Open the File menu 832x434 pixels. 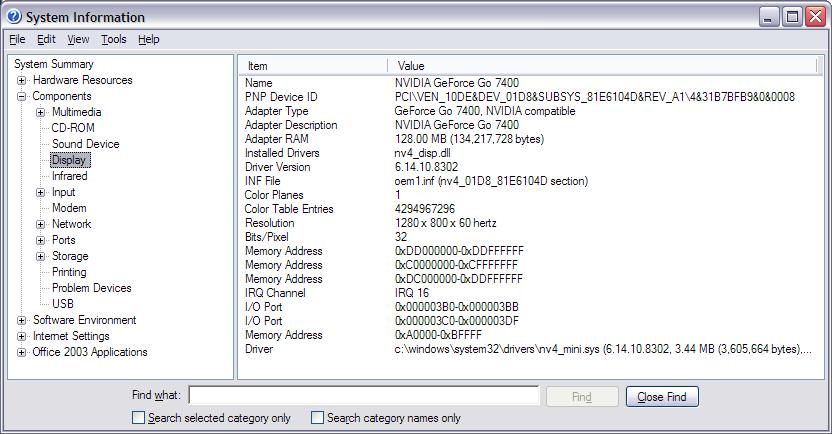(17, 39)
